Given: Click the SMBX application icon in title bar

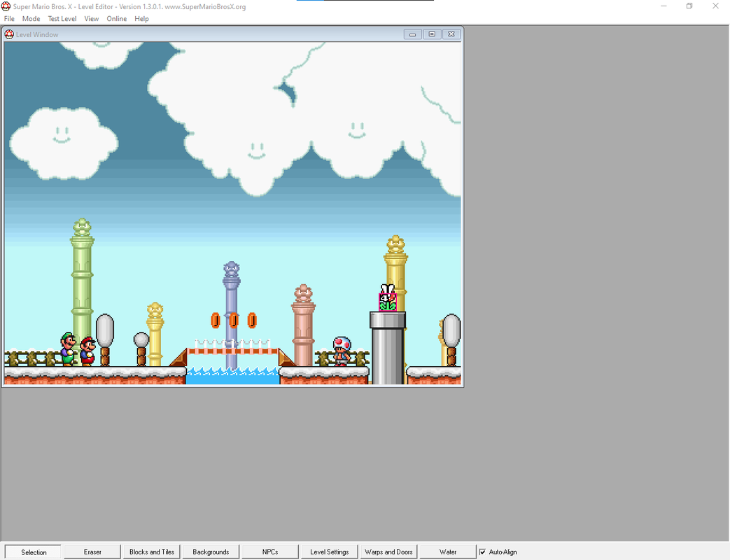Looking at the screenshot, I should point(6,6).
